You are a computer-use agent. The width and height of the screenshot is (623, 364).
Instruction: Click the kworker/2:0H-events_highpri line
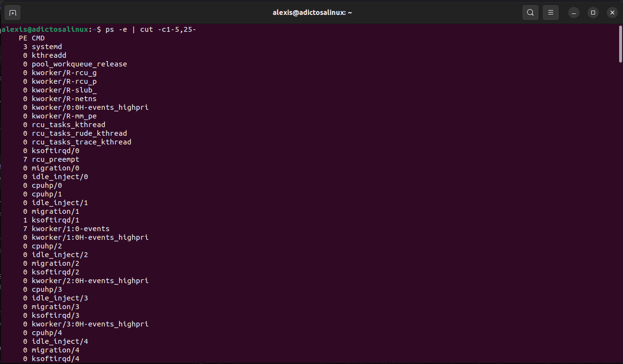pos(86,281)
